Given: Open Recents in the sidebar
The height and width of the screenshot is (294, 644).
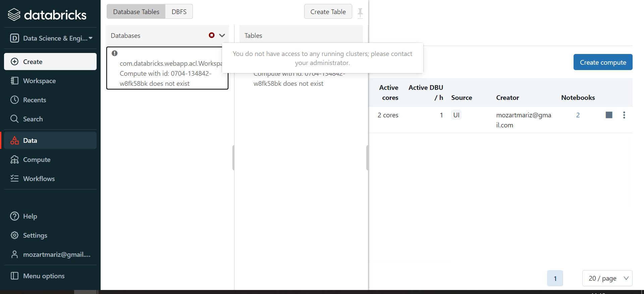Looking at the screenshot, I should point(50,100).
